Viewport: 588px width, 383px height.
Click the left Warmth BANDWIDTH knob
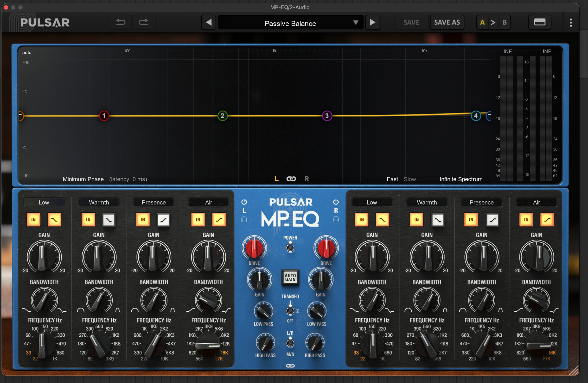pyautogui.click(x=99, y=301)
